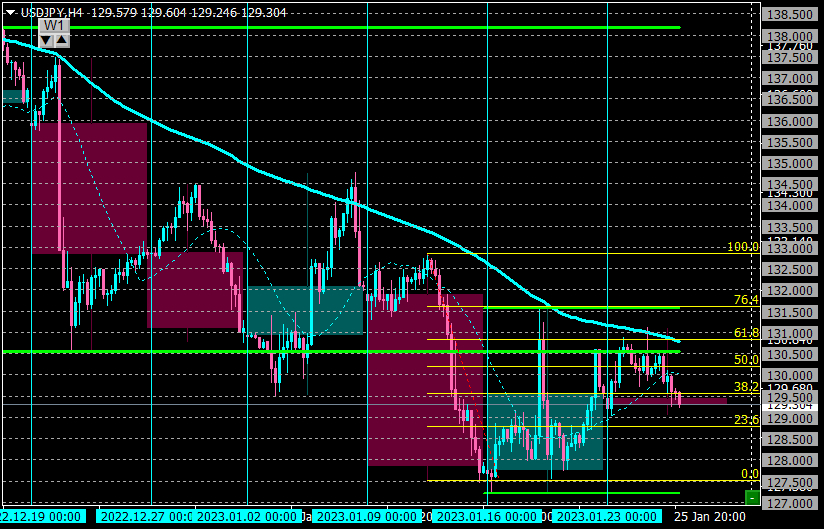Click the 129.000 price axis label
824x529 pixels.
790,418
